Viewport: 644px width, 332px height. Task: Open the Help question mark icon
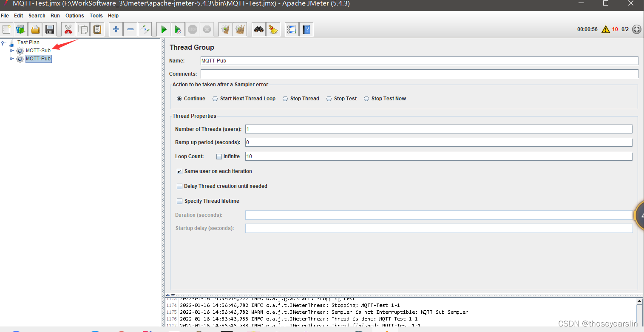(306, 29)
